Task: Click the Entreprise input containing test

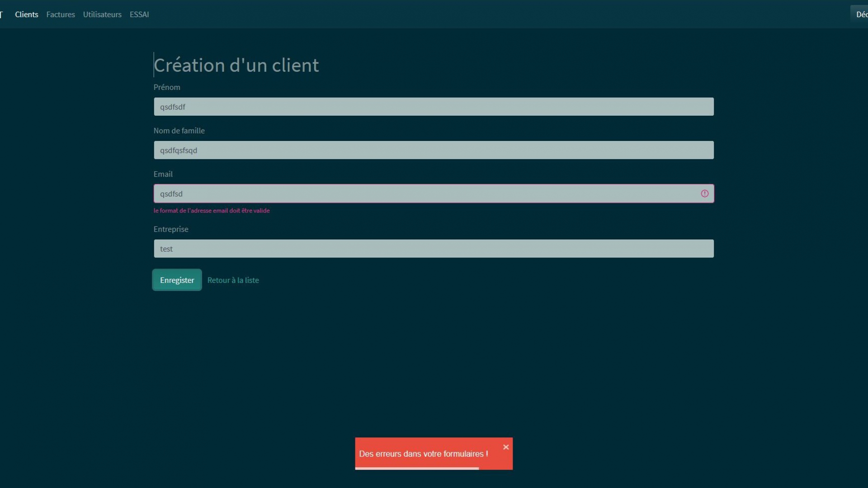Action: pos(433,249)
